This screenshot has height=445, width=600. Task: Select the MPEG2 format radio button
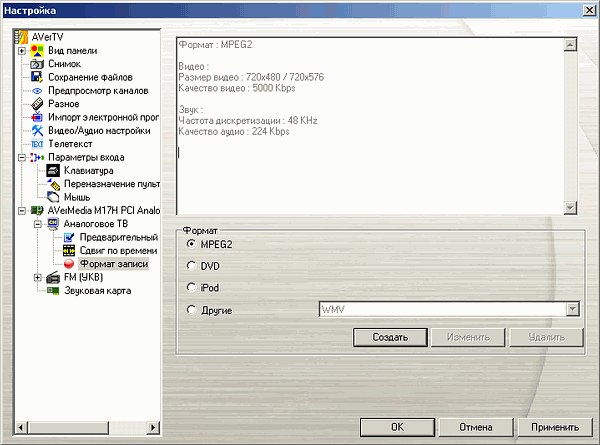tap(192, 244)
